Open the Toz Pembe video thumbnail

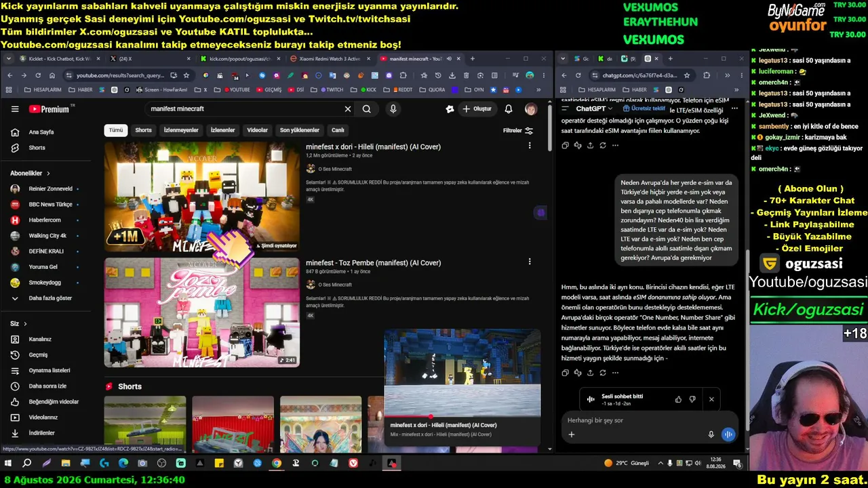pos(201,312)
